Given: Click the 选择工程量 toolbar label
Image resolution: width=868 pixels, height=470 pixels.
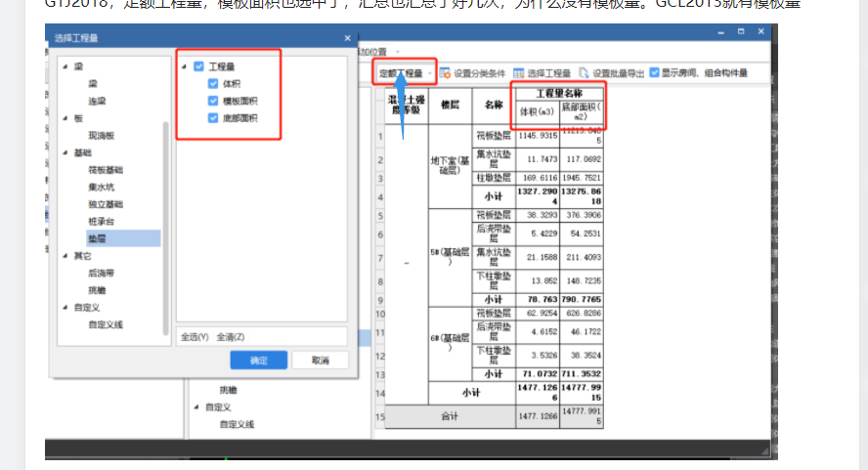Looking at the screenshot, I should pos(548,73).
